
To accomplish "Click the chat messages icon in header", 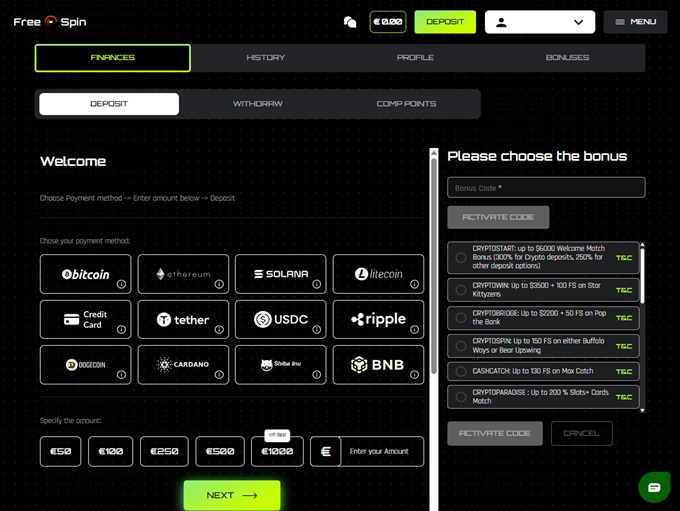I will coord(350,22).
